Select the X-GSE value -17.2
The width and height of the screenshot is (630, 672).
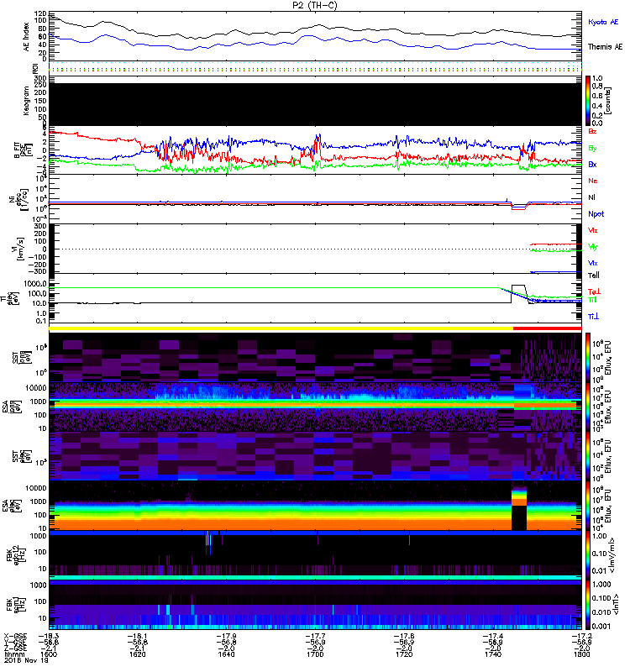pos(581,636)
